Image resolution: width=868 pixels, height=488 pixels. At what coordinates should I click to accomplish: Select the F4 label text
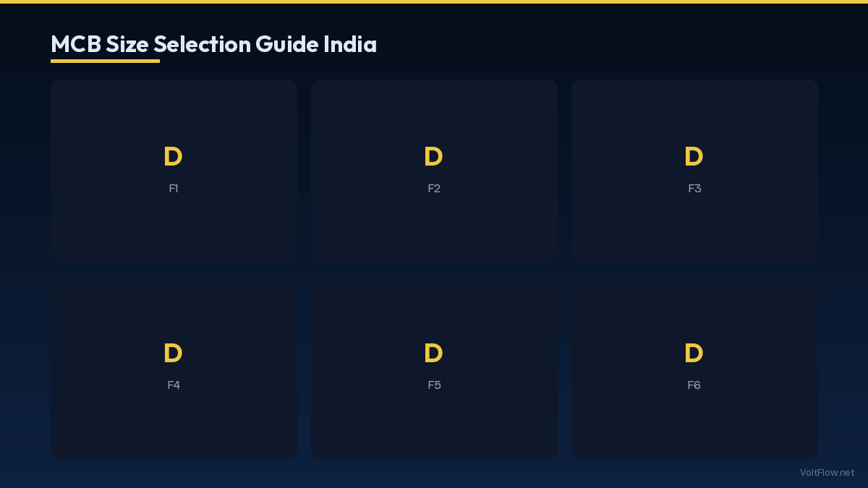[x=174, y=385]
